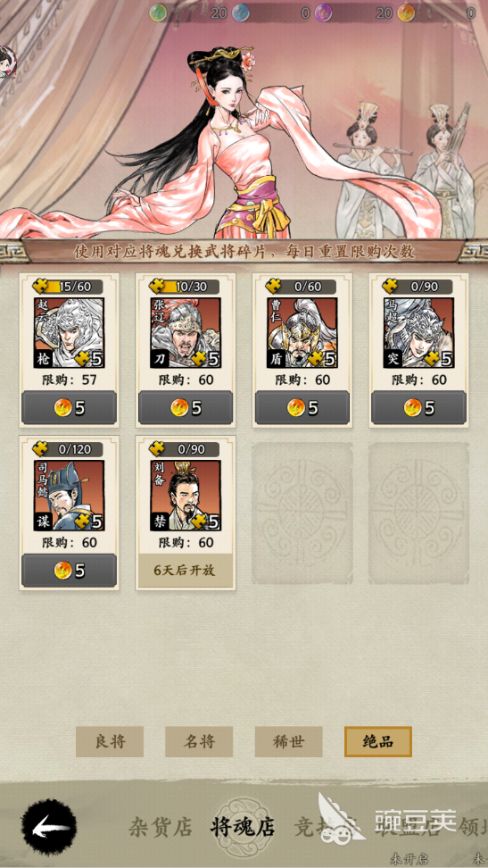
Task: Select Sima Yi (司马懿) hero portrait
Action: (x=69, y=496)
